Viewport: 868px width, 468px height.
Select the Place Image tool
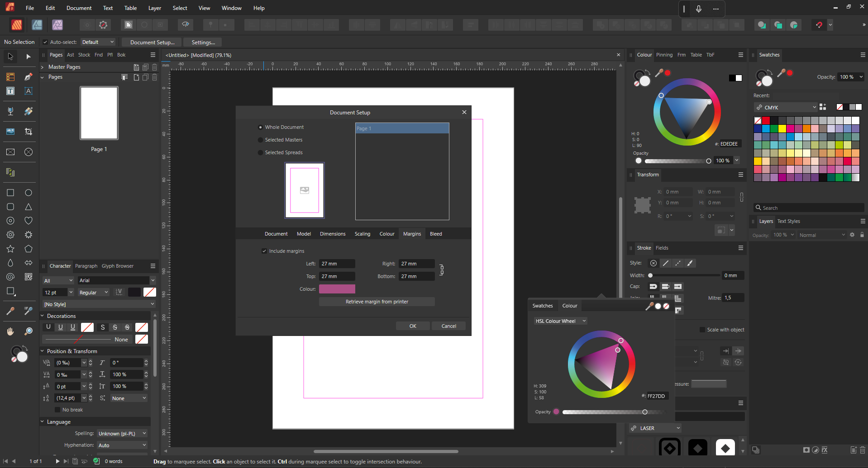[x=10, y=132]
